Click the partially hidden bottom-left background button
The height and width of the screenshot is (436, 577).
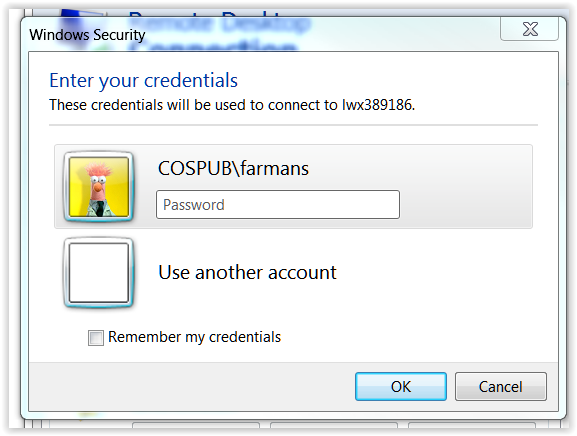(196, 425)
